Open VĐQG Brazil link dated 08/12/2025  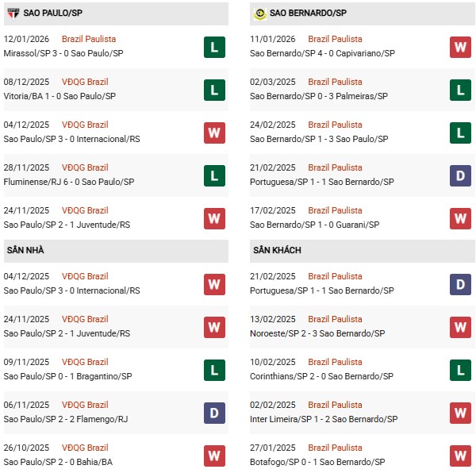(x=86, y=82)
